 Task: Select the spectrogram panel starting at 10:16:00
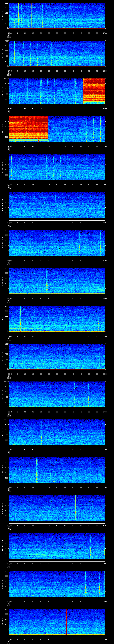click(x=57, y=16)
